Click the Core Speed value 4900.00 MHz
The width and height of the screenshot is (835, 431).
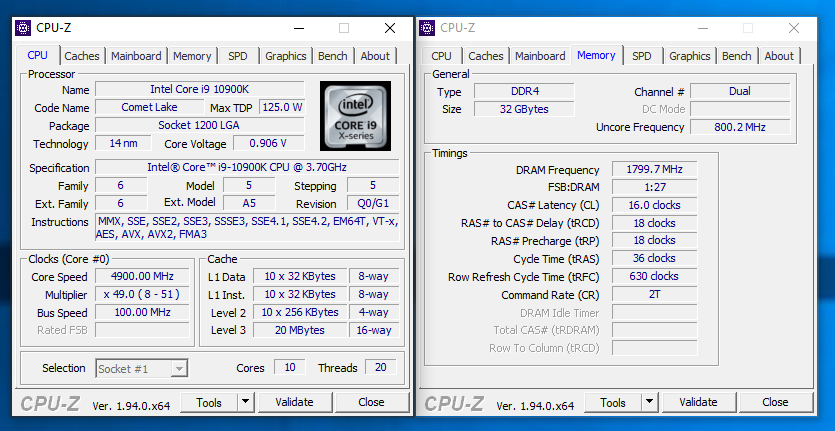[x=142, y=277]
